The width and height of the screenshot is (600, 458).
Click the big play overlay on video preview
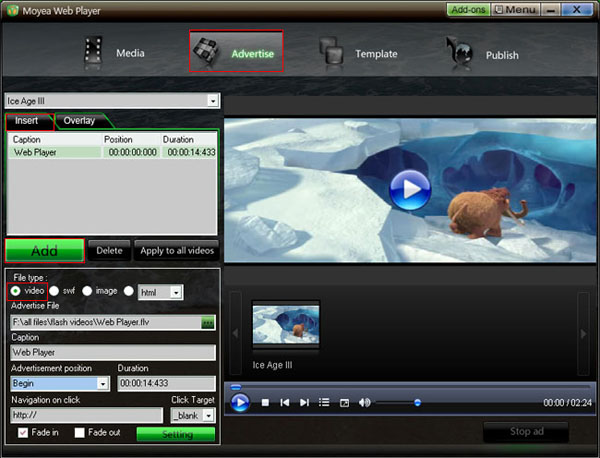410,190
